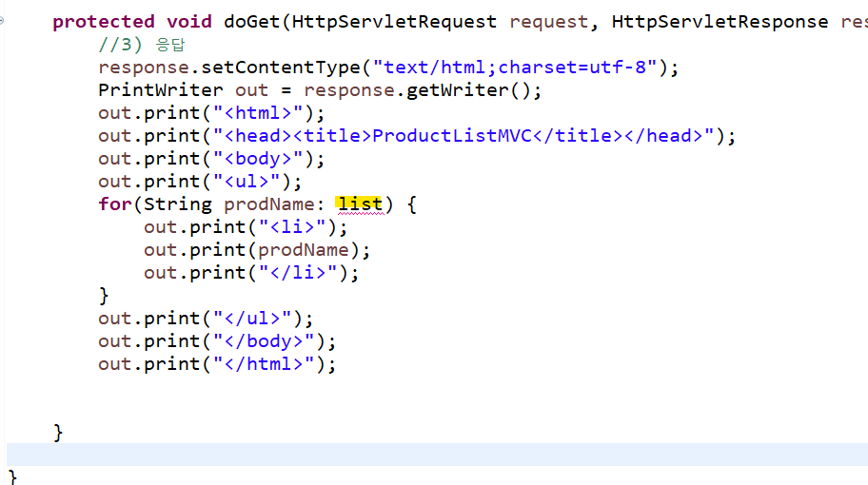Image resolution: width=868 pixels, height=485 pixels.
Task: Click 'getWriter' method call
Action: 458,90
